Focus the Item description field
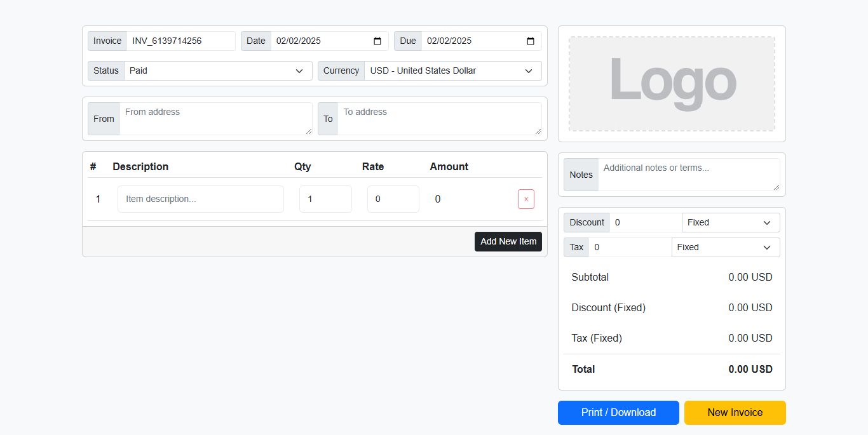868x435 pixels. [x=200, y=199]
